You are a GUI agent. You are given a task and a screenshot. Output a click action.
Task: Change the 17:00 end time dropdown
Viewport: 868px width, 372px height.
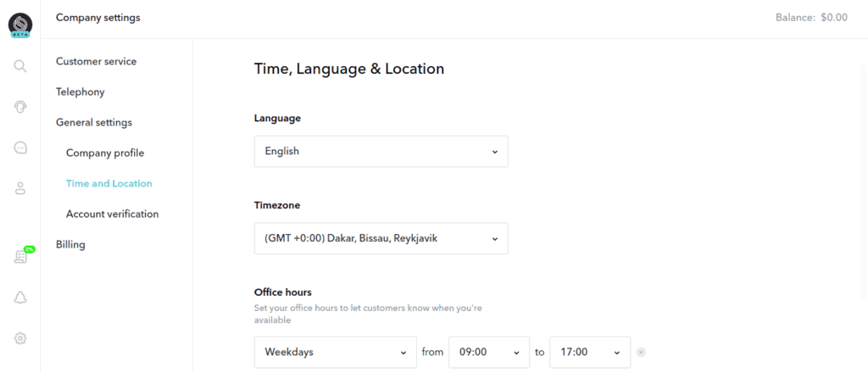590,352
